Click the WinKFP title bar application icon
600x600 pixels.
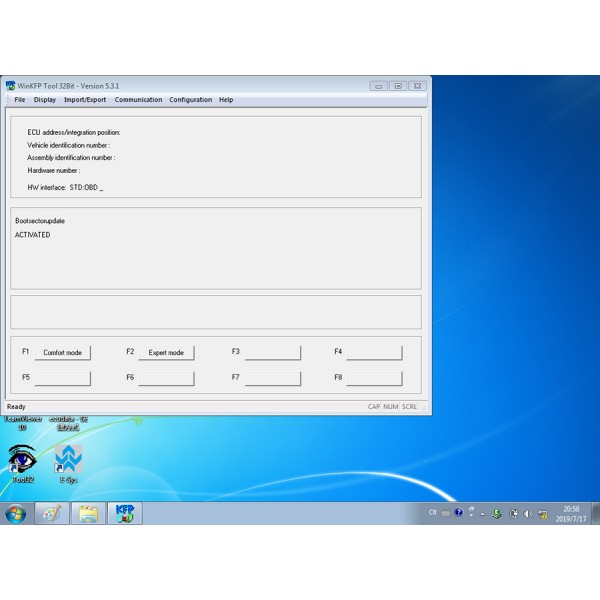click(10, 86)
